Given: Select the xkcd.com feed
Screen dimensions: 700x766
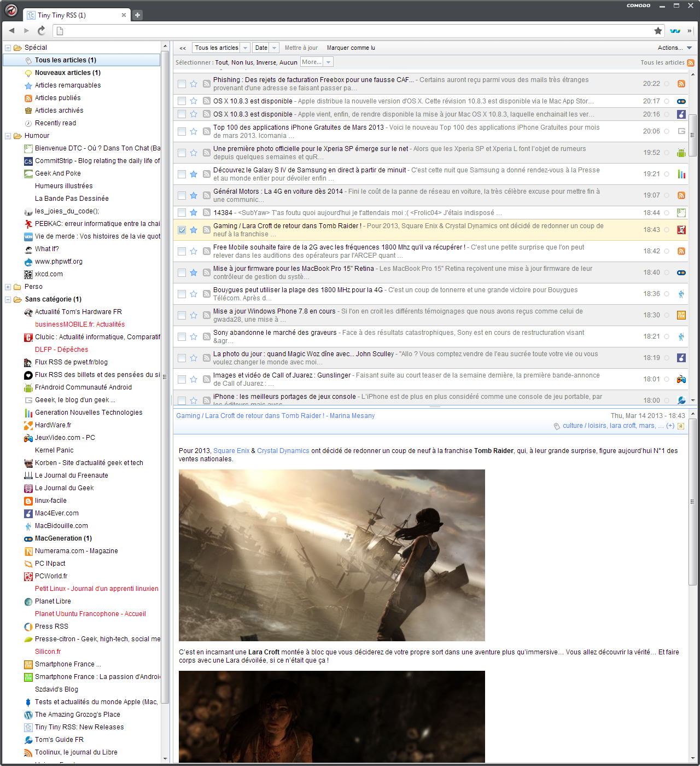Looking at the screenshot, I should pos(49,274).
